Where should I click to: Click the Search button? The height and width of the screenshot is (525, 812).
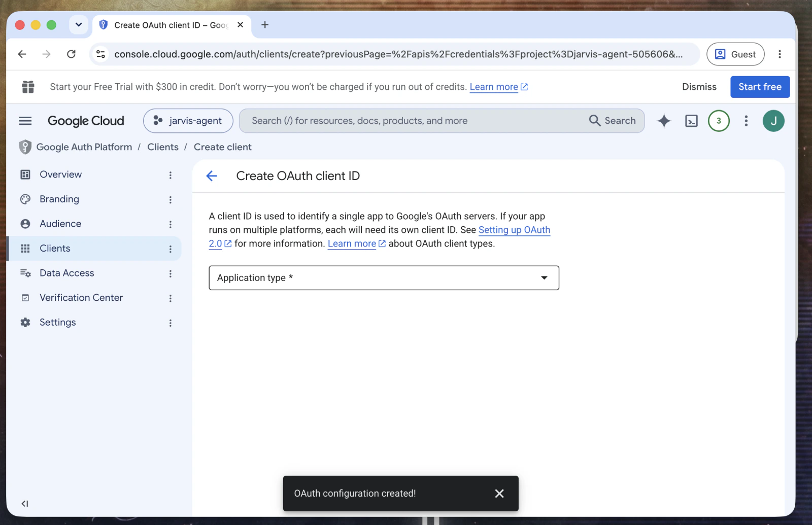[613, 121]
